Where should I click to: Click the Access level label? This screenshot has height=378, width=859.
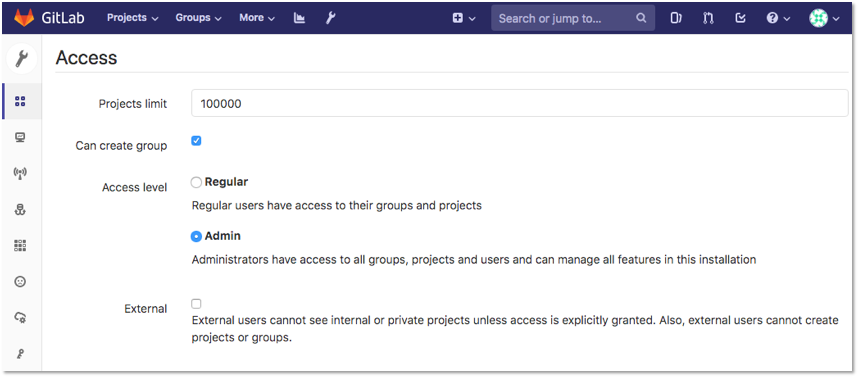click(x=134, y=187)
